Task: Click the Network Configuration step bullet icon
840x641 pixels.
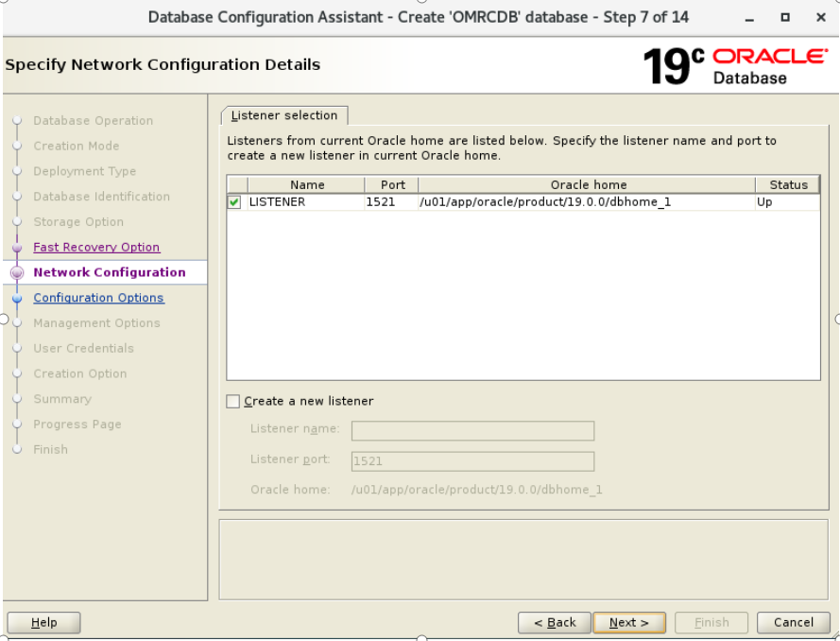Action: (17, 273)
